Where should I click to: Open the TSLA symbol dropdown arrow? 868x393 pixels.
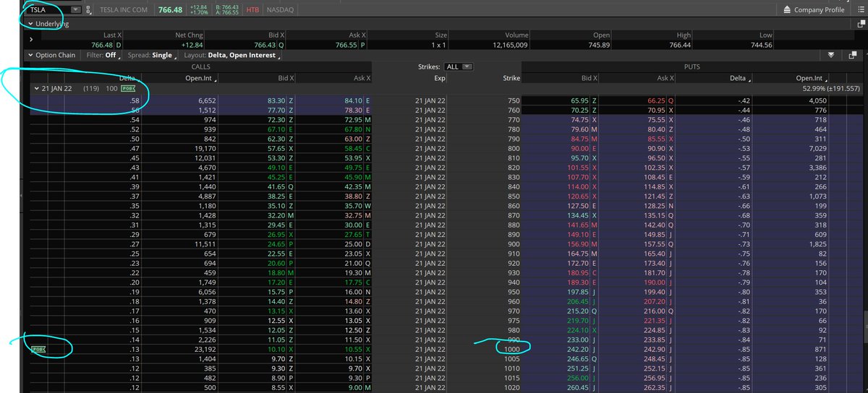coord(77,10)
